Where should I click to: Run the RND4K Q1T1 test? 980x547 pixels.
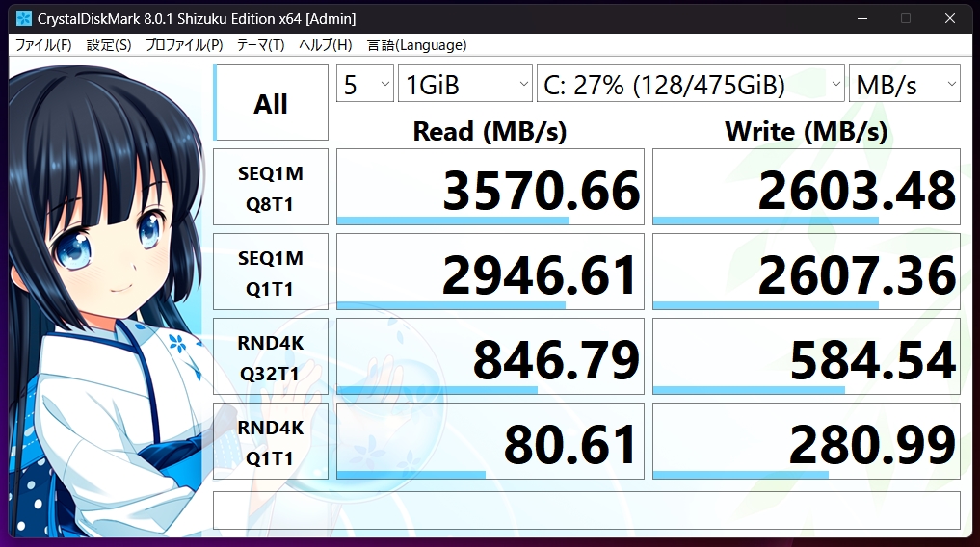point(271,441)
